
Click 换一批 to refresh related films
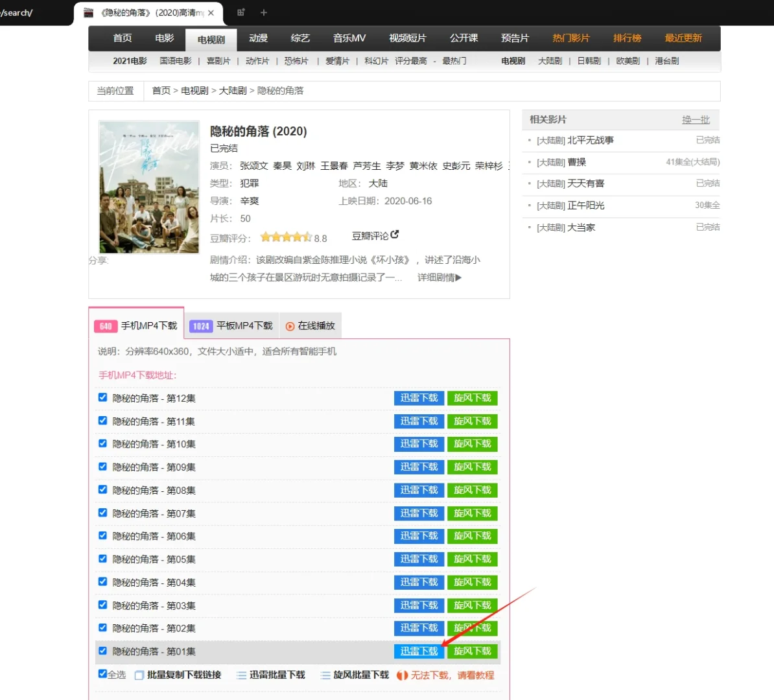coord(696,119)
